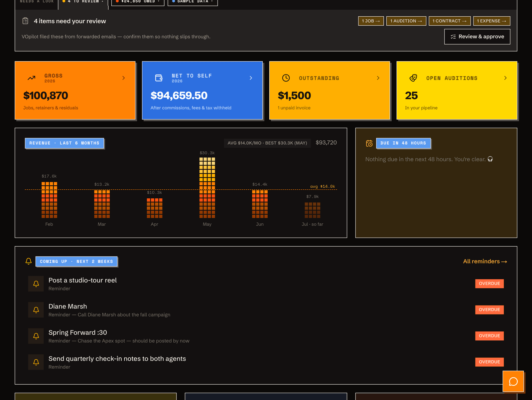Open the Sample Data dropdown chip
This screenshot has height=400, width=532.
pyautogui.click(x=193, y=2)
